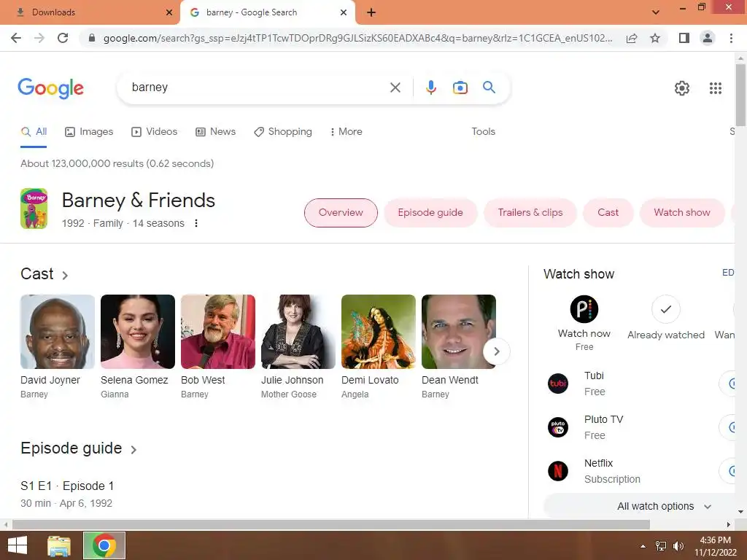Image resolution: width=747 pixels, height=560 pixels.
Task: Start voice search with microphone
Action: click(x=430, y=87)
